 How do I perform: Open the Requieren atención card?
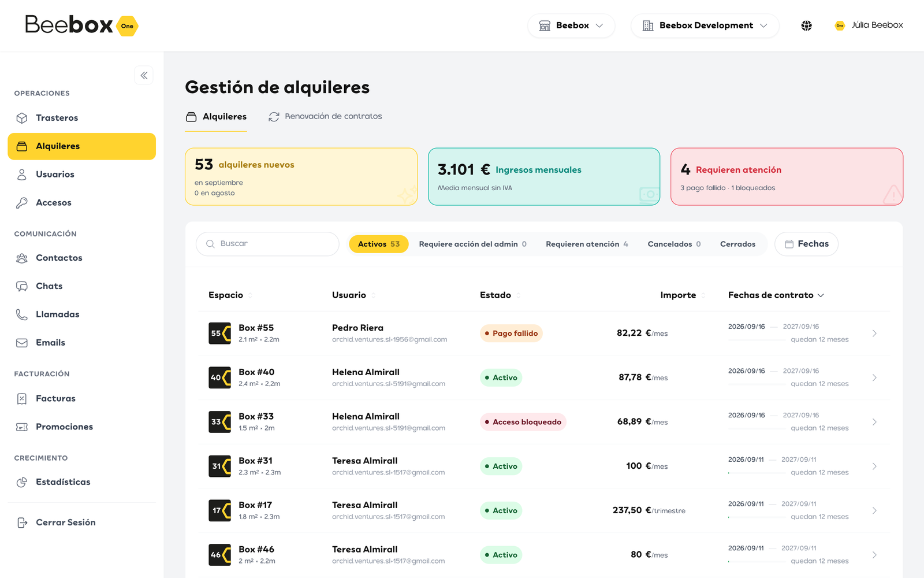(787, 177)
